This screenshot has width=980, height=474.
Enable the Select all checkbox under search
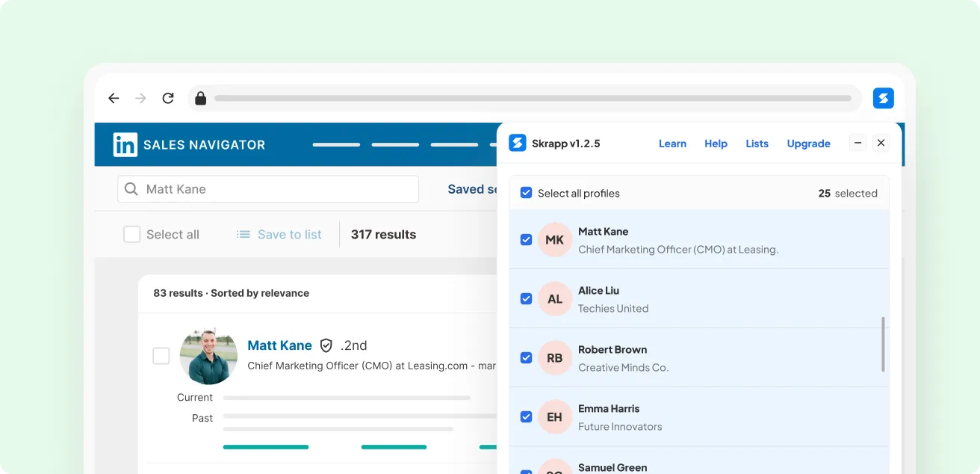[131, 234]
